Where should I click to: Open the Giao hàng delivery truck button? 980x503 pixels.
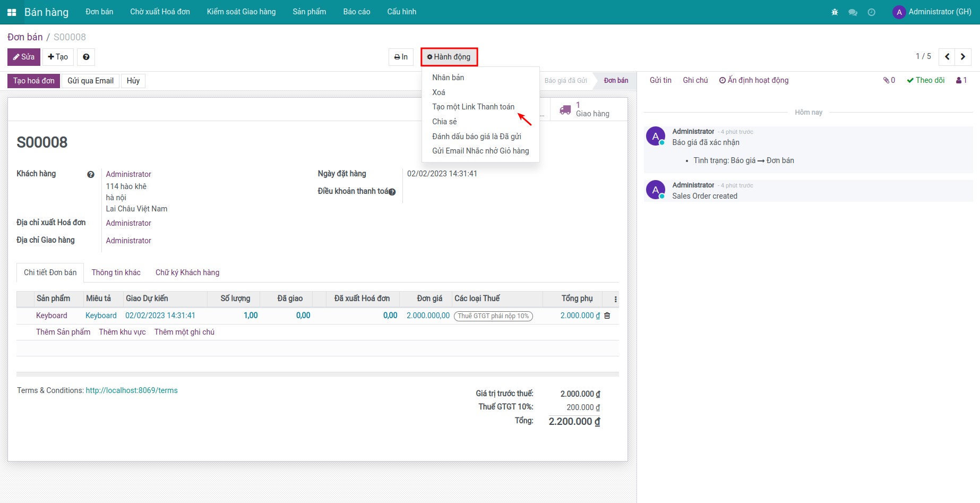coord(586,109)
